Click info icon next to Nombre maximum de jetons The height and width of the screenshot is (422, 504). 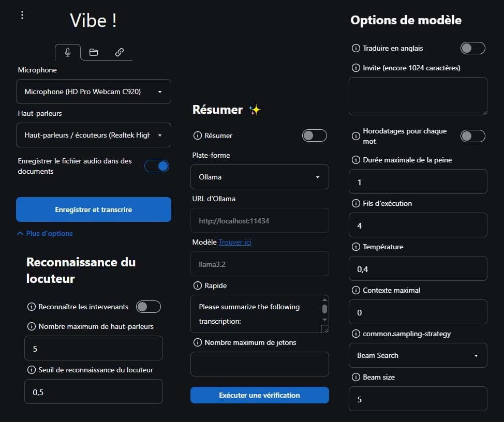197,342
